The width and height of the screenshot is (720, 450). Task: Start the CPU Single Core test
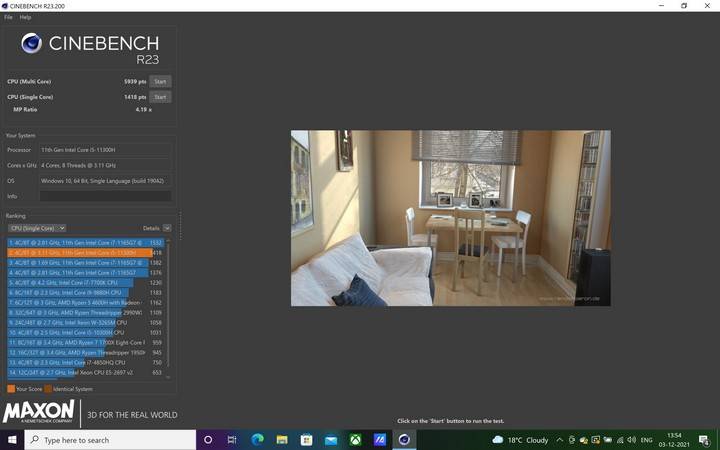(x=160, y=97)
